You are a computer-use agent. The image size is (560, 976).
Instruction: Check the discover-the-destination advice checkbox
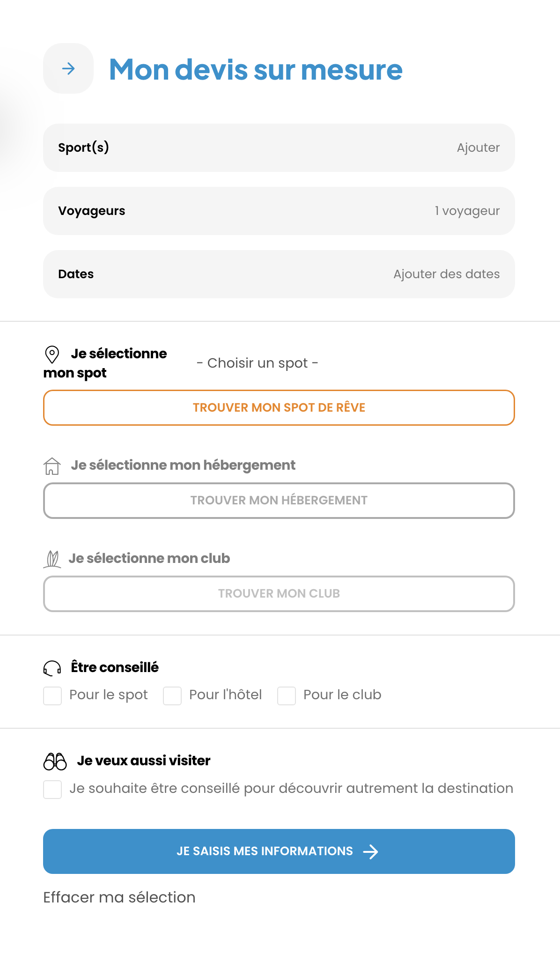[52, 790]
